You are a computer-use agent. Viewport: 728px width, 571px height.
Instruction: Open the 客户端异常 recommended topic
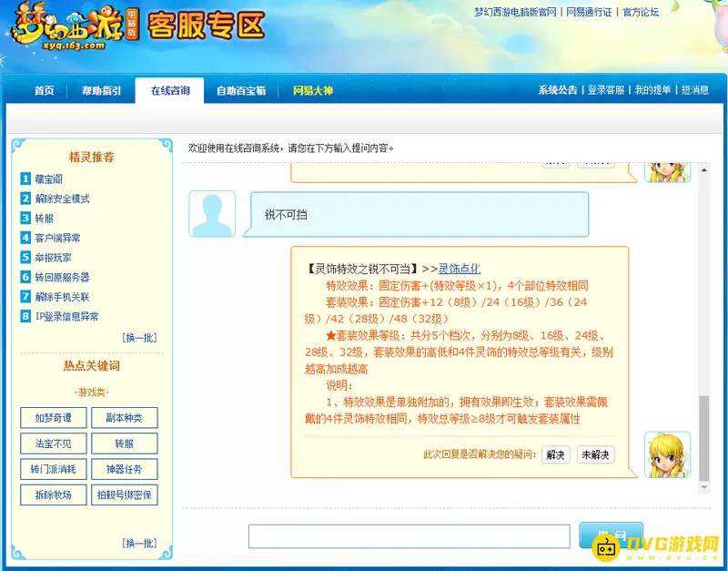point(57,238)
